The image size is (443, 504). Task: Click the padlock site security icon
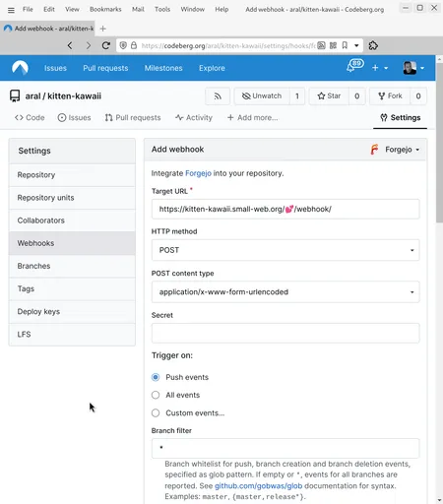134,45
